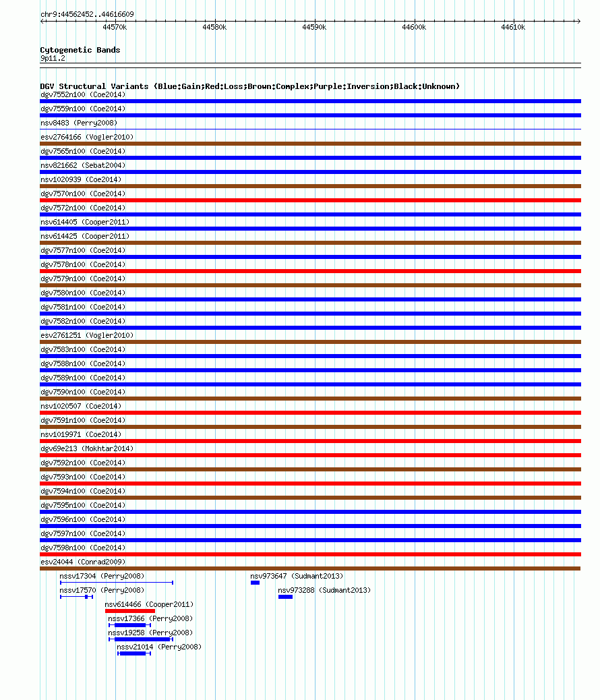Click the small blue nsv973647 gain block

click(x=255, y=583)
